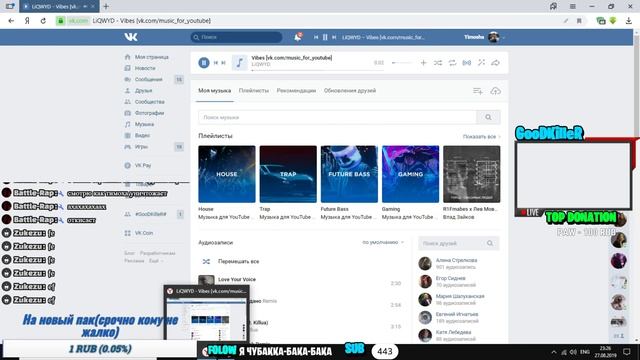Screen dimensions: 640x360
Task: Open Windows notification center icon
Action: coord(627,352)
